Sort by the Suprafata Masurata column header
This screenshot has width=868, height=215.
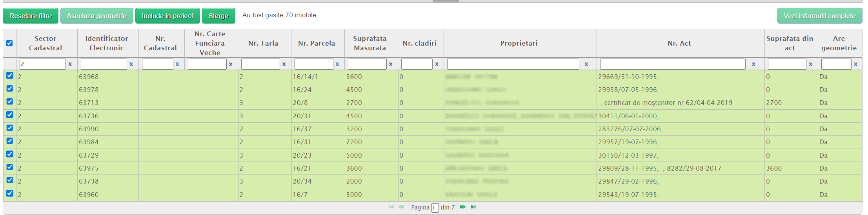[370, 43]
